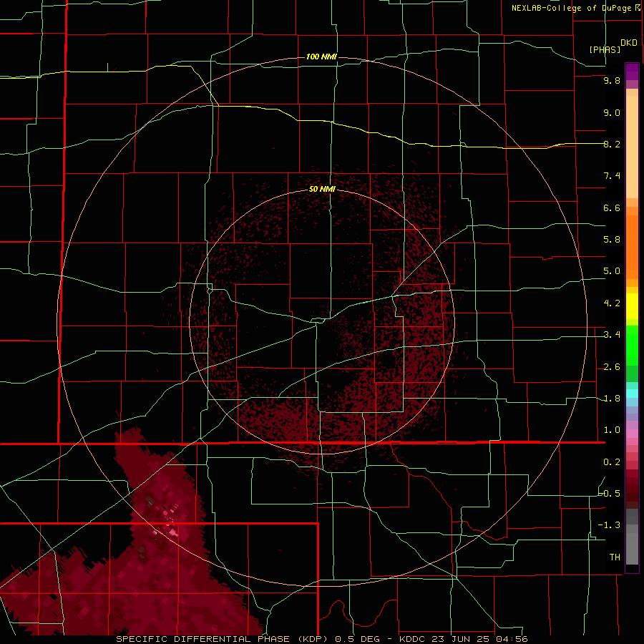Click the DKD label above the color scale
644x644 pixels.
point(629,43)
